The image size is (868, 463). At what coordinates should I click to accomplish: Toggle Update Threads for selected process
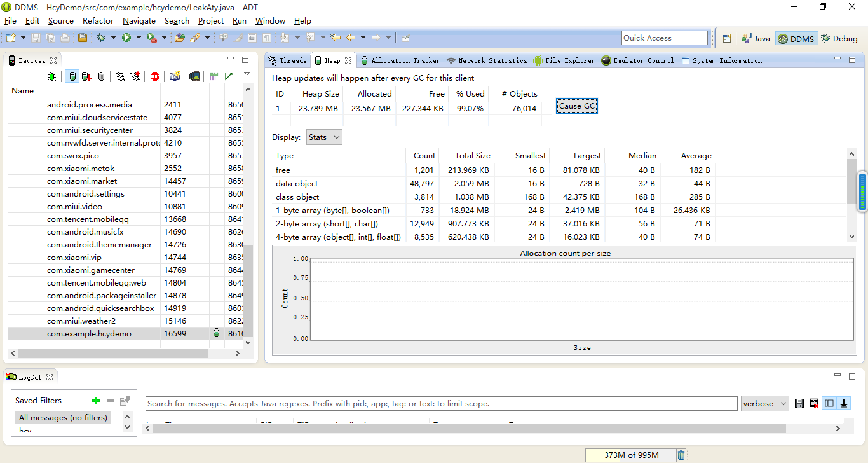119,76
